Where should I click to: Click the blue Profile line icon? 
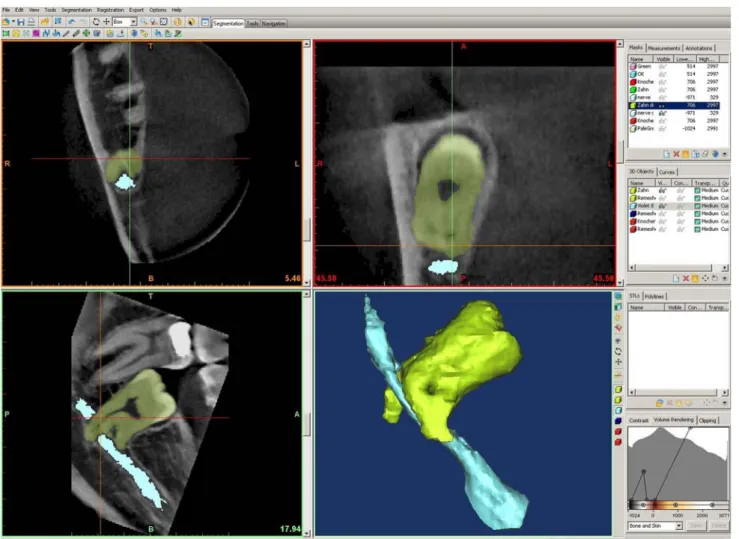click(x=46, y=33)
